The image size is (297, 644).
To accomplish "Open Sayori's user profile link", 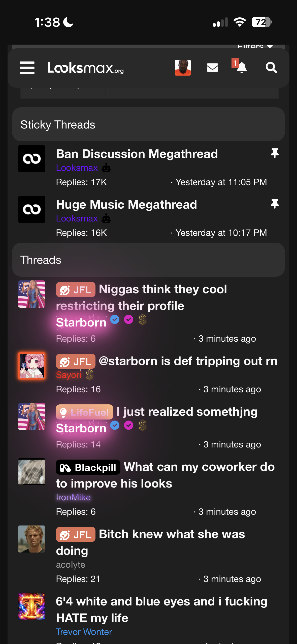I will click(x=69, y=375).
